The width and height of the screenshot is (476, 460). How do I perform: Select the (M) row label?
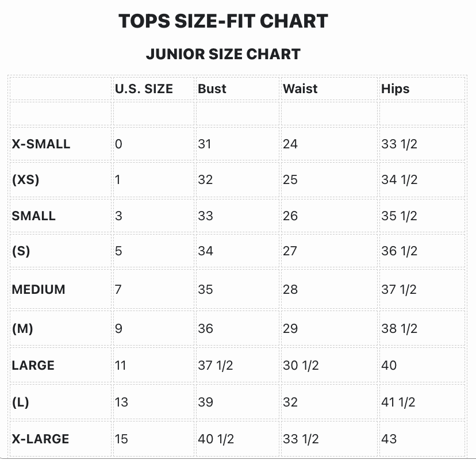[x=22, y=328]
